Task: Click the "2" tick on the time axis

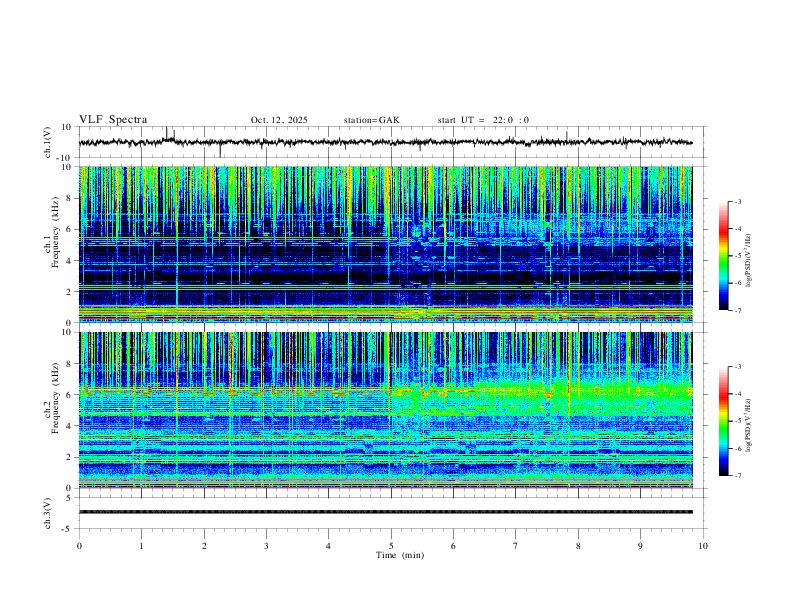Action: [204, 546]
